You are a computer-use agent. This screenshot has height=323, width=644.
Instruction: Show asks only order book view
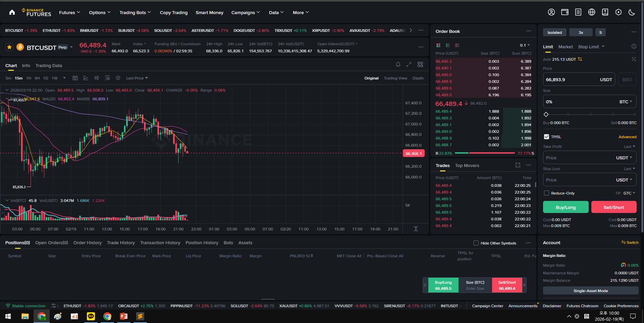(x=457, y=45)
